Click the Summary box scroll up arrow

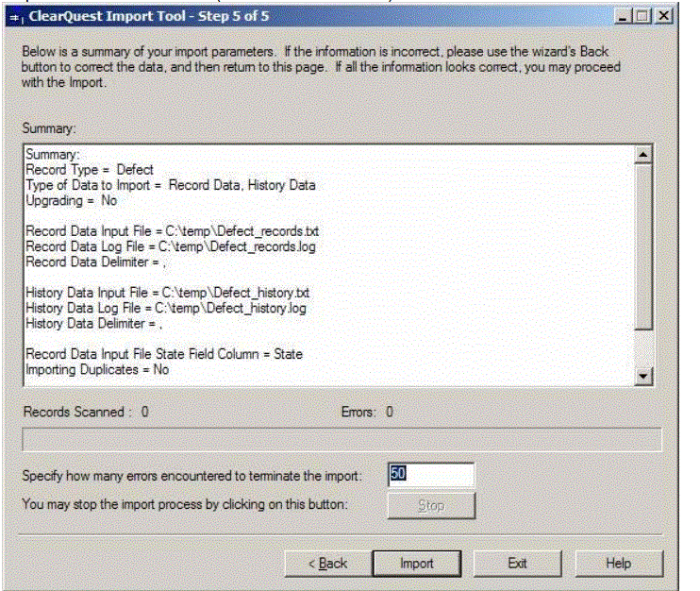644,154
